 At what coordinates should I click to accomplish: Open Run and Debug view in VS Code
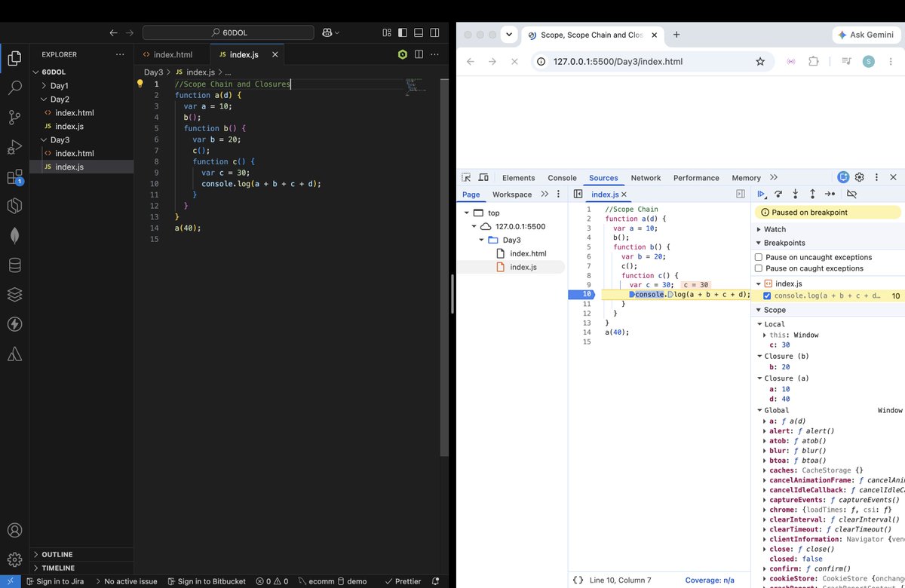[x=14, y=146]
